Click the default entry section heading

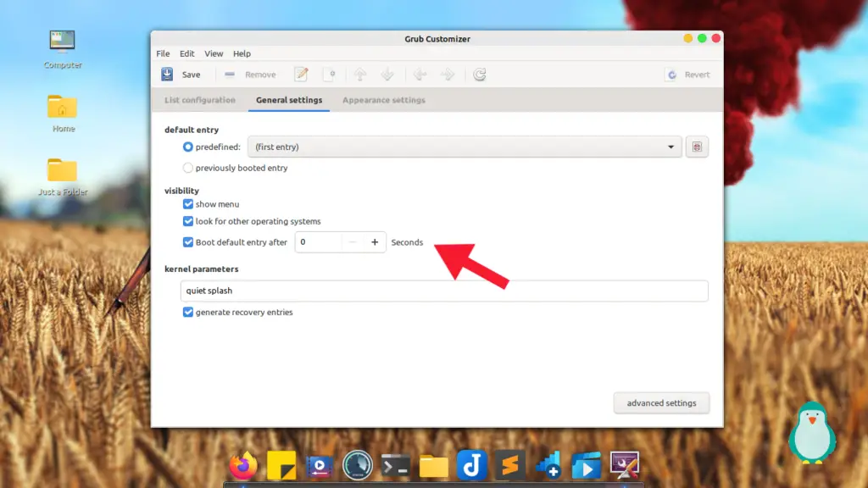tap(192, 130)
